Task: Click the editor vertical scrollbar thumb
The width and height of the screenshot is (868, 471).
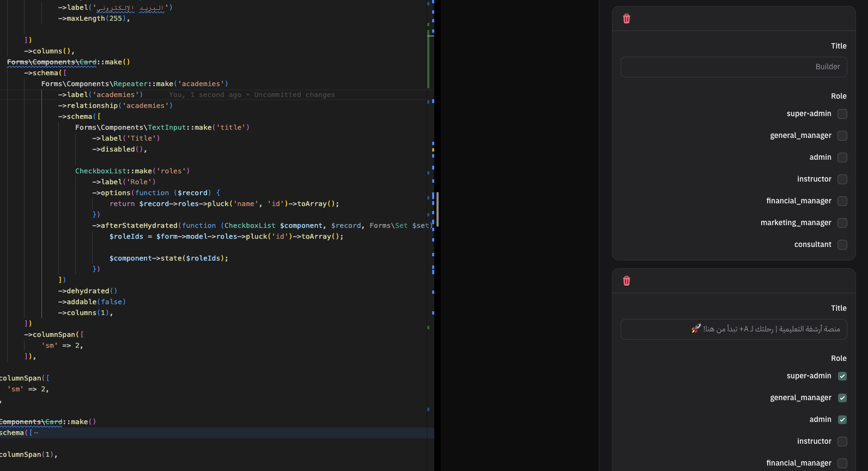Action: click(x=437, y=209)
